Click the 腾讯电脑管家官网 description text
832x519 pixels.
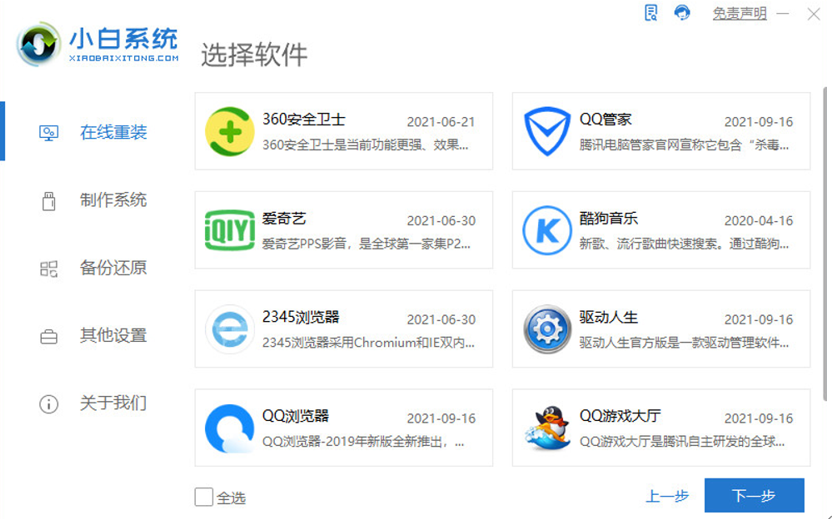(684, 145)
